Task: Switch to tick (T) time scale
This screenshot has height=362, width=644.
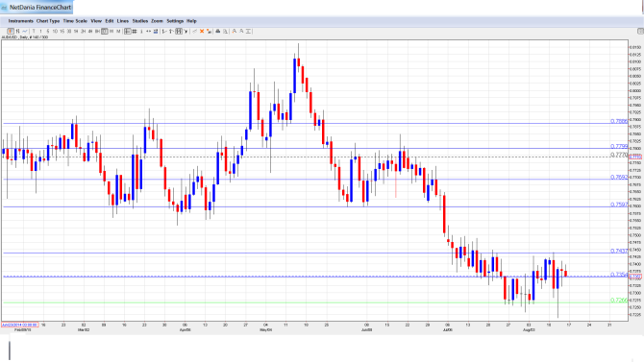Action: pos(34,31)
